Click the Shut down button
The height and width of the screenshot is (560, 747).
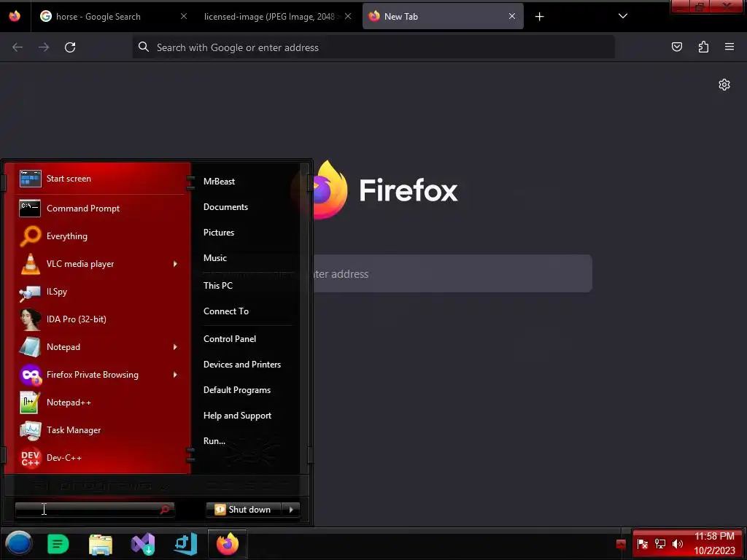[244, 510]
